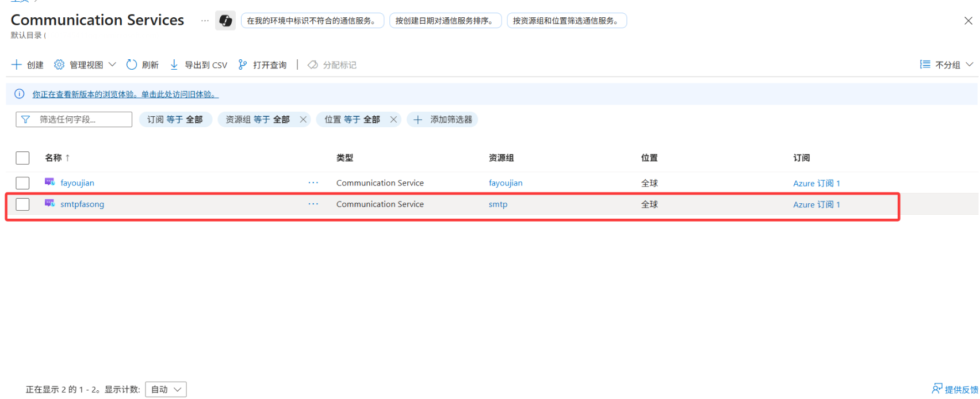This screenshot has width=980, height=399.
Task: Open the 资源组 等于 全部 filter
Action: 258,120
